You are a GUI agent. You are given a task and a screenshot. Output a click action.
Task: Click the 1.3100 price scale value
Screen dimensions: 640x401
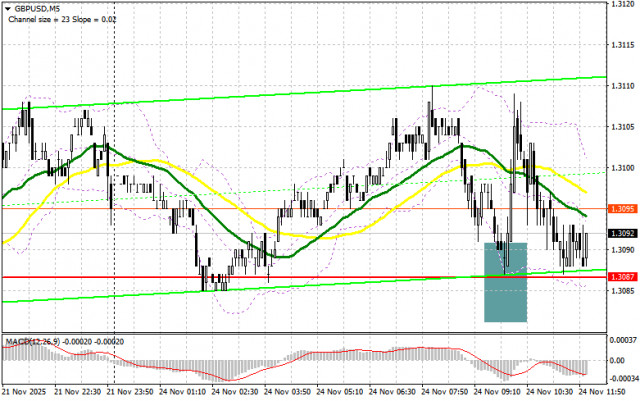coord(623,168)
